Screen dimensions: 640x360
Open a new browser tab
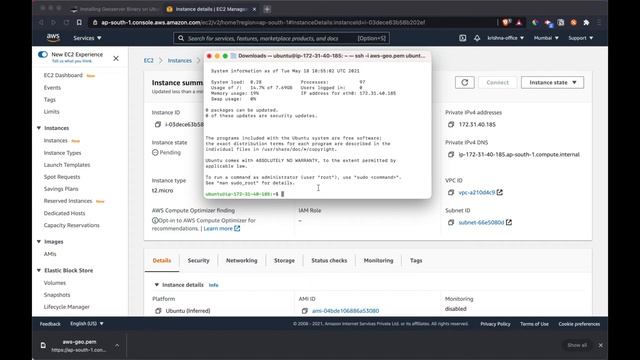[267, 9]
